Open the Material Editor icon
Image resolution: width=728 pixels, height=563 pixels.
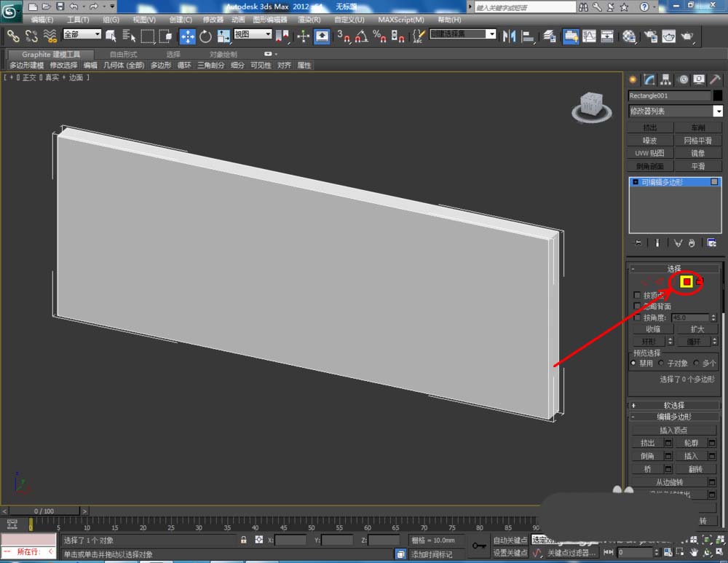tap(629, 36)
